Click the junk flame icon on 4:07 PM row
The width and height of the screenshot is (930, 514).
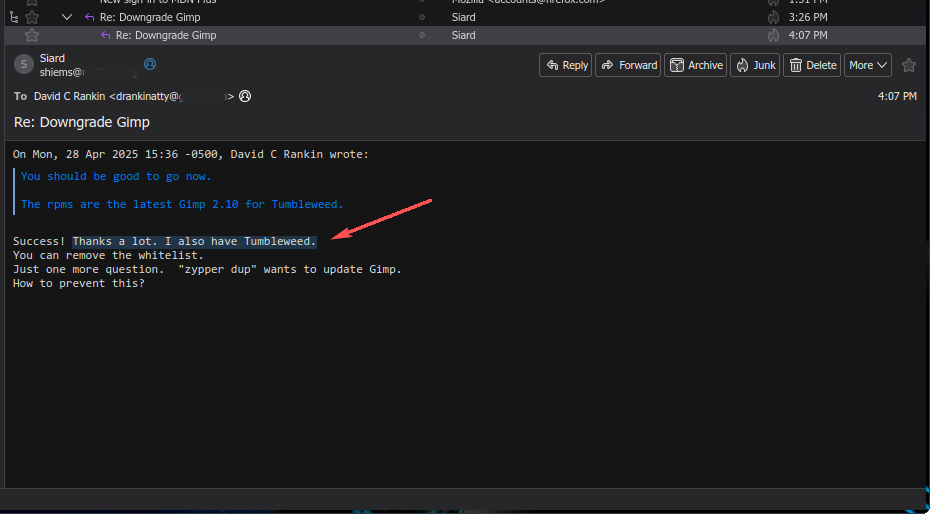tap(773, 35)
